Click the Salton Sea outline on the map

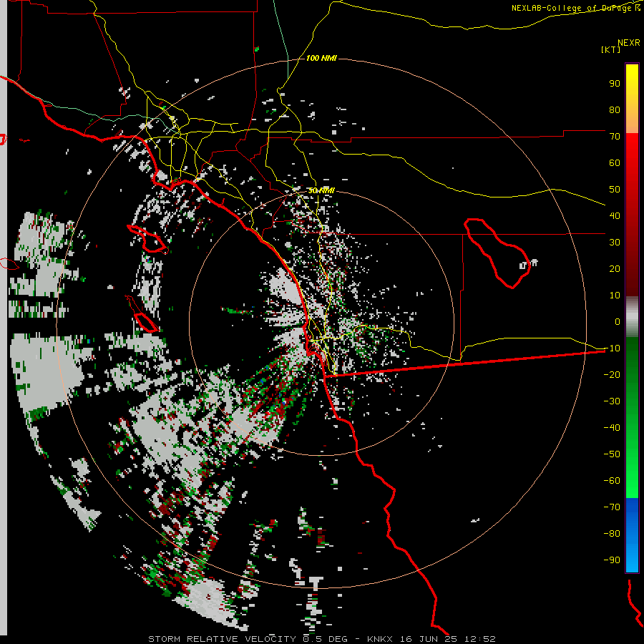coord(497,253)
